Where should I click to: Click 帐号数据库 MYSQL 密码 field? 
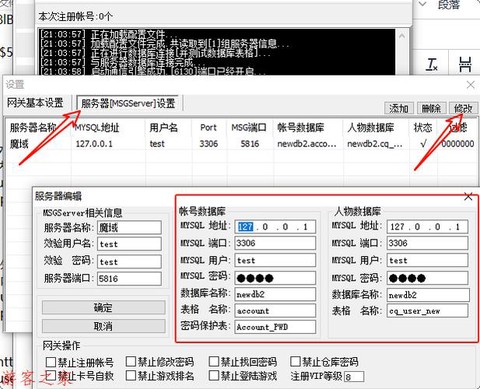point(275,278)
